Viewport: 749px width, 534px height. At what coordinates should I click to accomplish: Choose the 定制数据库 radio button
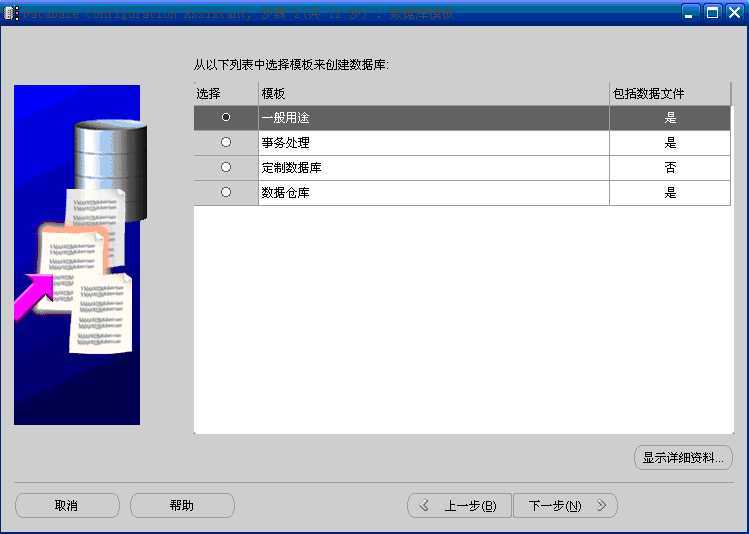pos(226,167)
